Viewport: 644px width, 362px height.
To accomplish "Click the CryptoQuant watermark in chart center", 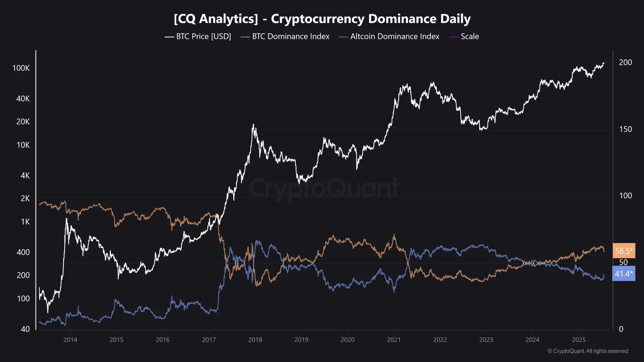I will (324, 189).
